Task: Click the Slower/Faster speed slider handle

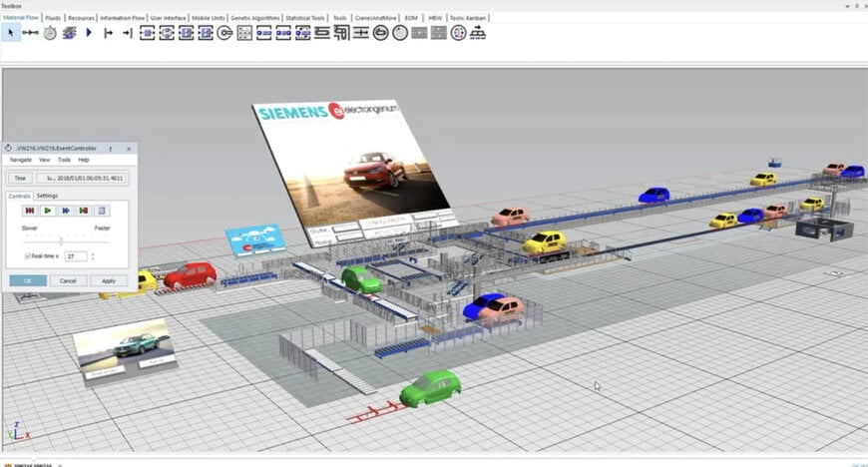Action: click(x=61, y=241)
